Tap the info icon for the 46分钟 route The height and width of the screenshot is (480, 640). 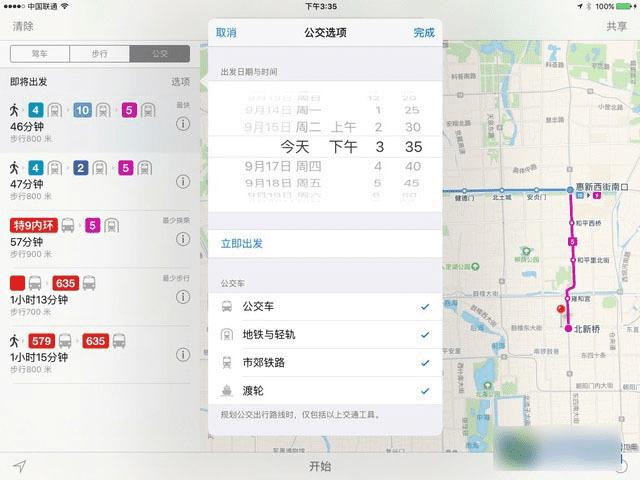pos(183,123)
